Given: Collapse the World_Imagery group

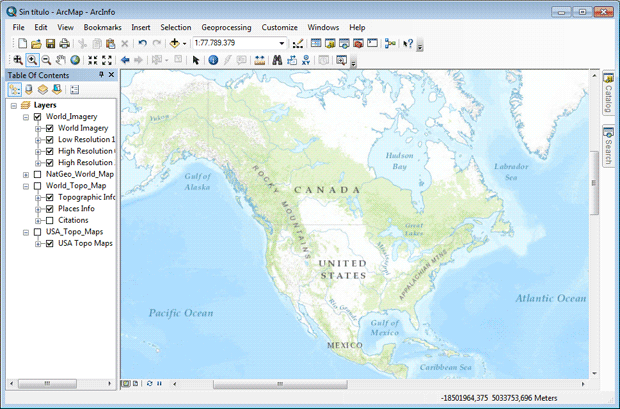Looking at the screenshot, I should [26, 117].
